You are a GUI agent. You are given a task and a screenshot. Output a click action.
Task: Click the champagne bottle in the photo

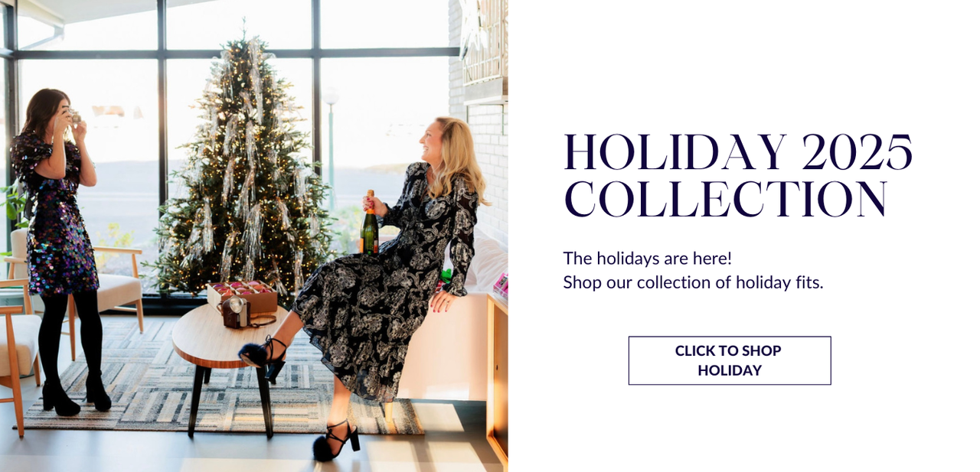(x=370, y=223)
